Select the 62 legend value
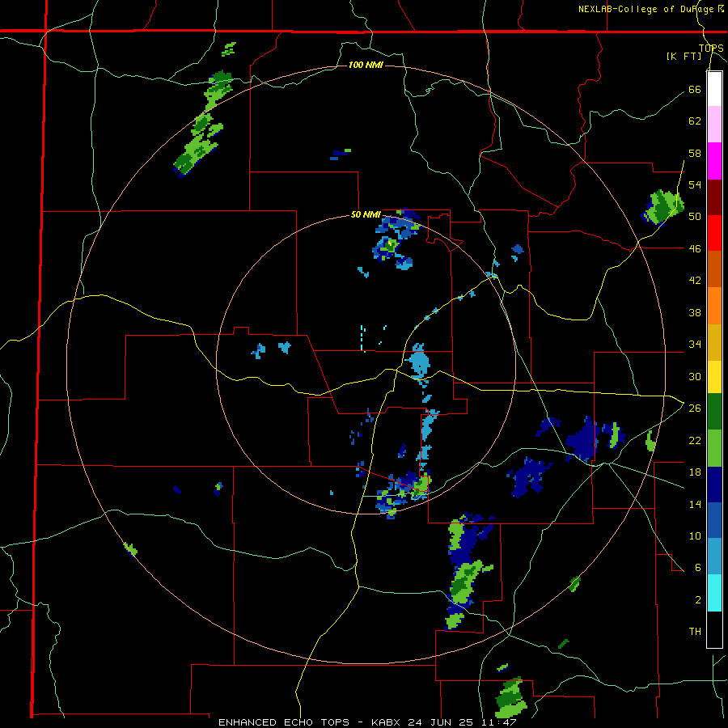728x728 pixels. pos(695,121)
